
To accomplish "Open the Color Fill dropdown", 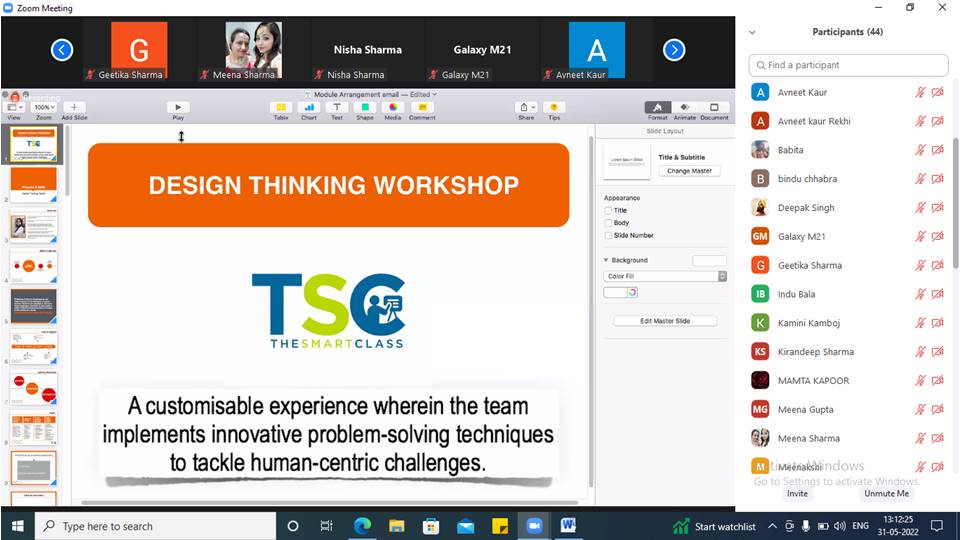I will click(x=665, y=276).
